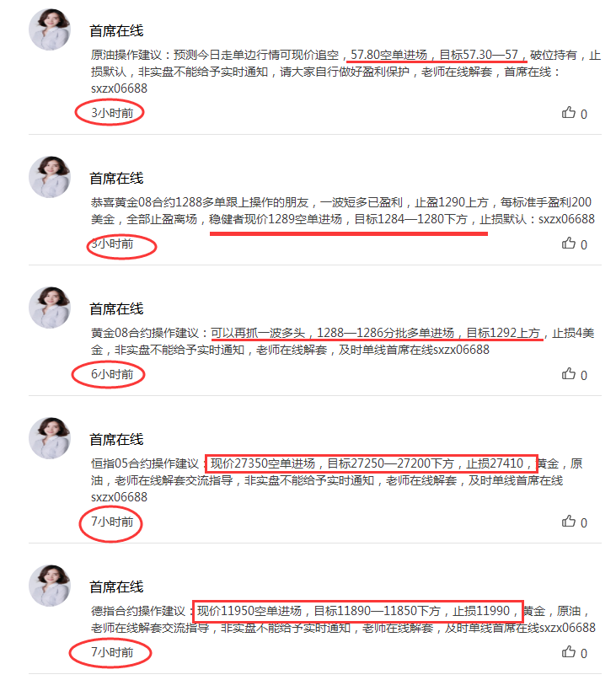
Task: Like the DAX 11950 short entry post
Action: click(x=568, y=652)
